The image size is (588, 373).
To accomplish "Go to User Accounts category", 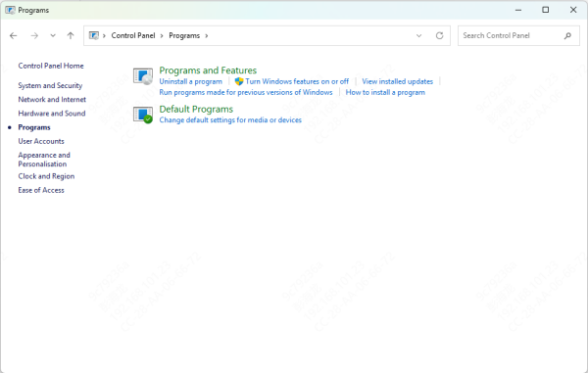I will point(41,141).
